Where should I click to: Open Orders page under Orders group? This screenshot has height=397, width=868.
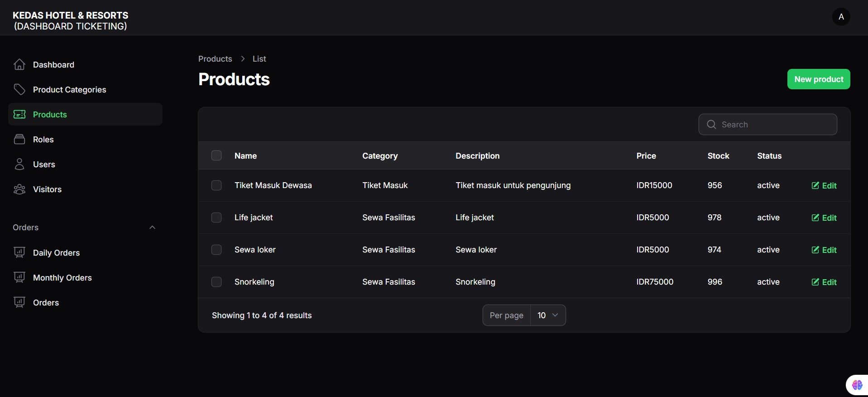click(85, 302)
